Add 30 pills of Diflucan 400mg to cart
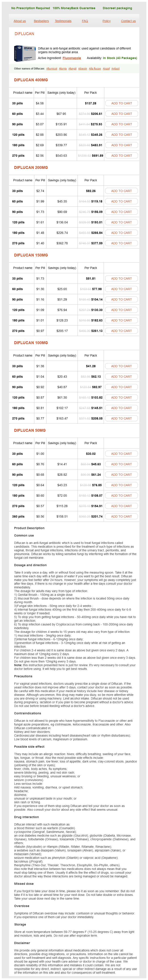This screenshot has width=148, height=980. pos(121,103)
